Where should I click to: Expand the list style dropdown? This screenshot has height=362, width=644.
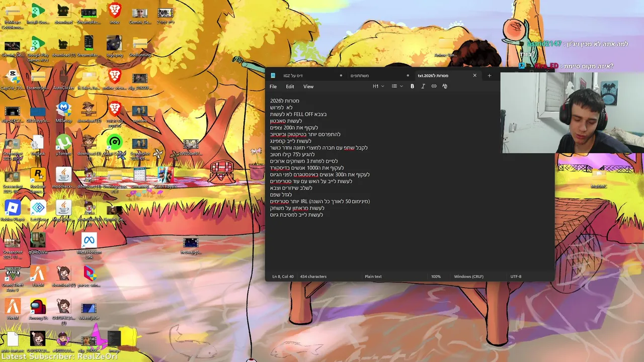click(397, 86)
